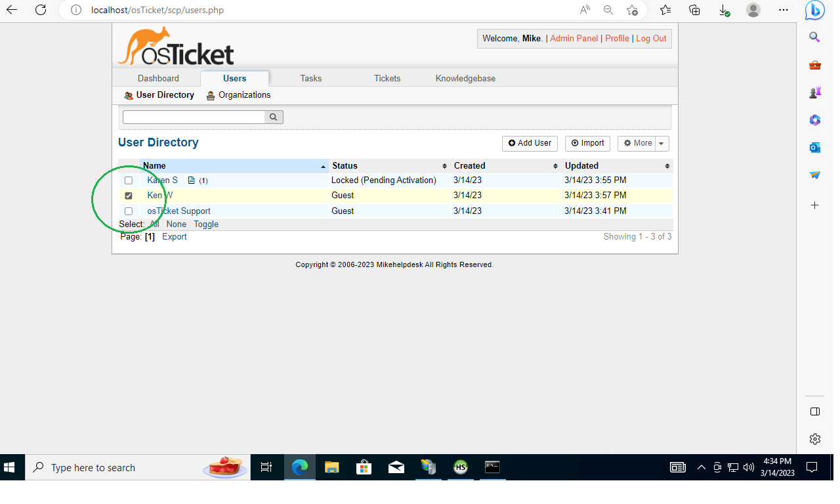Viewport: 840px width, 504px height.
Task: Open the Organizations submenu item
Action: 238,95
